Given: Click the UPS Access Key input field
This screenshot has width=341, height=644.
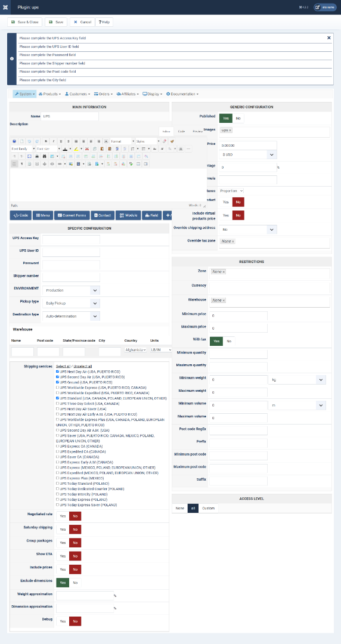Looking at the screenshot, I should click(x=71, y=240).
